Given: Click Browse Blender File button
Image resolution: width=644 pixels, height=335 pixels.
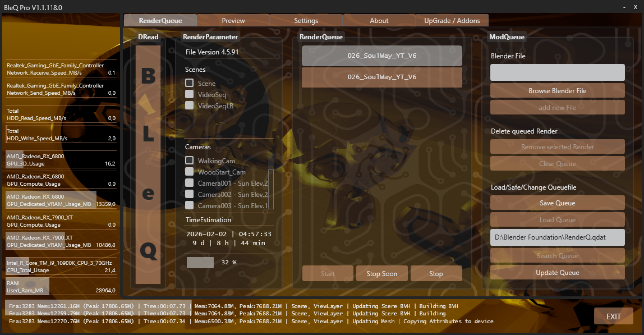Looking at the screenshot, I should click(558, 90).
